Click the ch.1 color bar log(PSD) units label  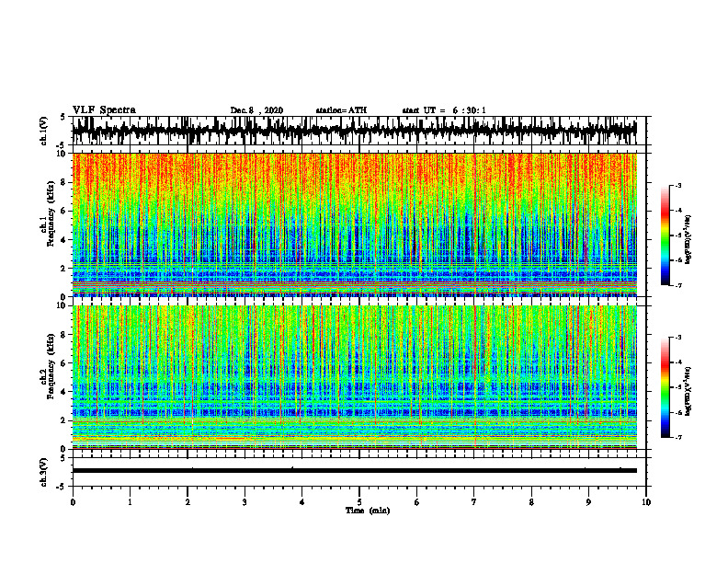point(688,240)
